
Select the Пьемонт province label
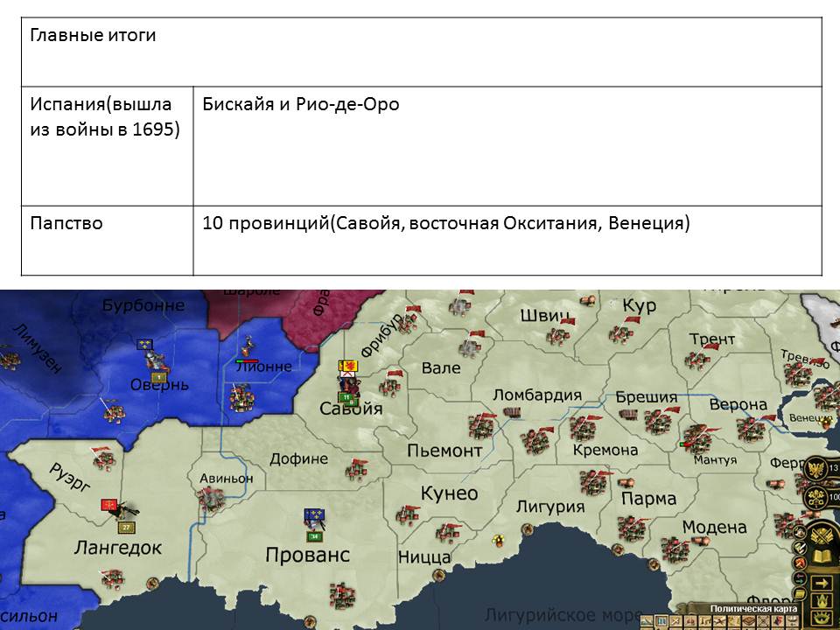point(444,451)
